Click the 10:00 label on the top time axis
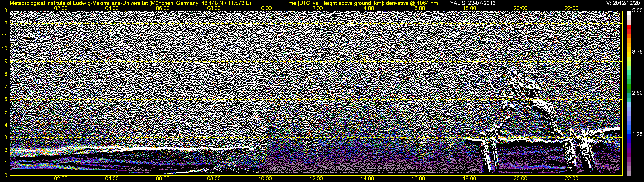Image resolution: width=644 pixels, height=182 pixels. [265, 8]
